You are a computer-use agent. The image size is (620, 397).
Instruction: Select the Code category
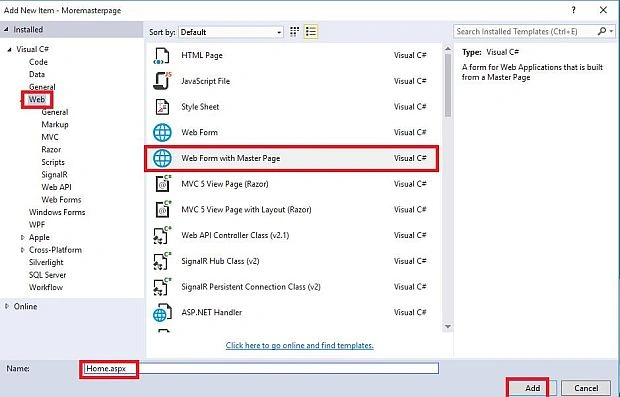[x=38, y=62]
